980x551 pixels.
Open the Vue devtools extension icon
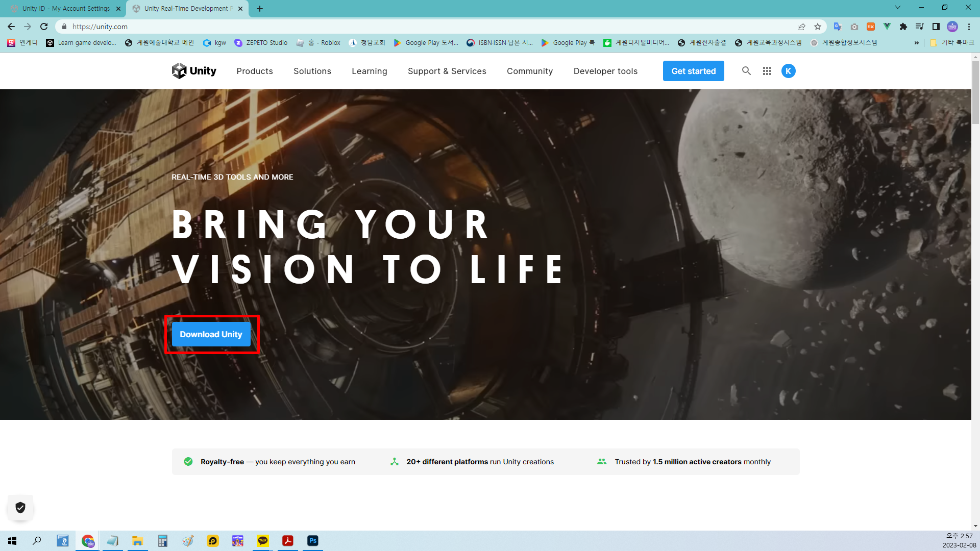point(887,27)
